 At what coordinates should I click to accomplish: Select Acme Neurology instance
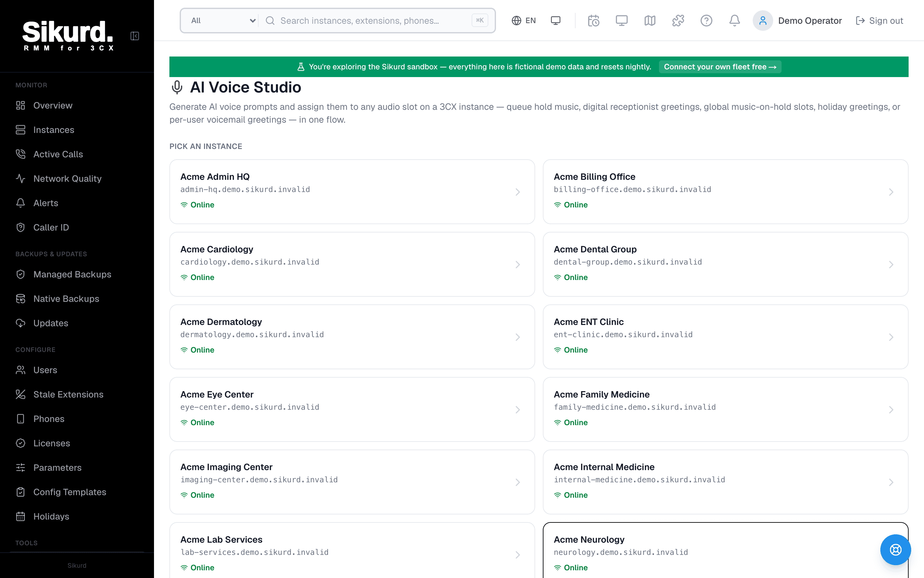[x=725, y=550]
